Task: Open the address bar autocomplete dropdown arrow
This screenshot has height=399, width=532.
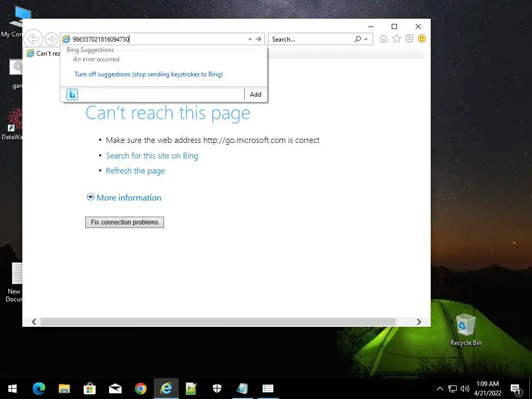Action: [x=250, y=39]
